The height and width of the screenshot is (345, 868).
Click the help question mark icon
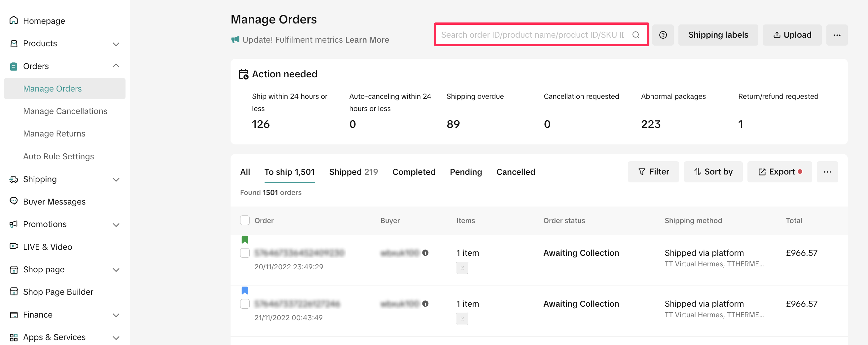coord(663,35)
